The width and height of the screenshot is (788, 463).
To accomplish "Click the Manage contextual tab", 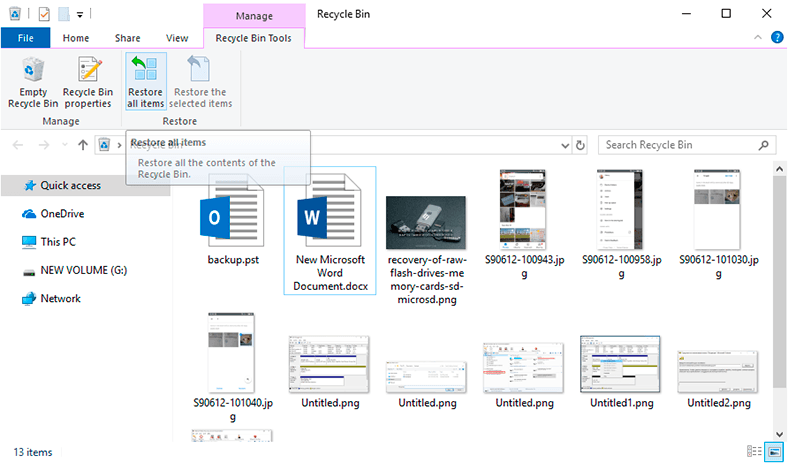I will (254, 16).
